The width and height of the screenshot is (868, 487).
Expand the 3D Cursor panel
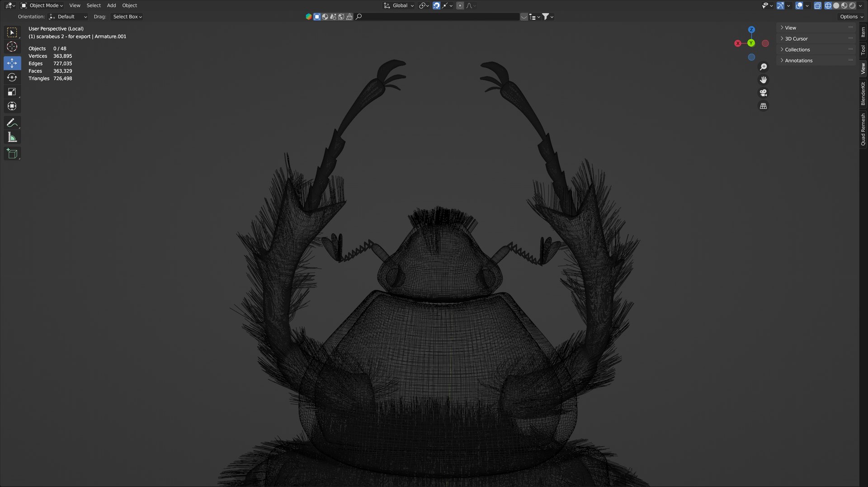(816, 39)
